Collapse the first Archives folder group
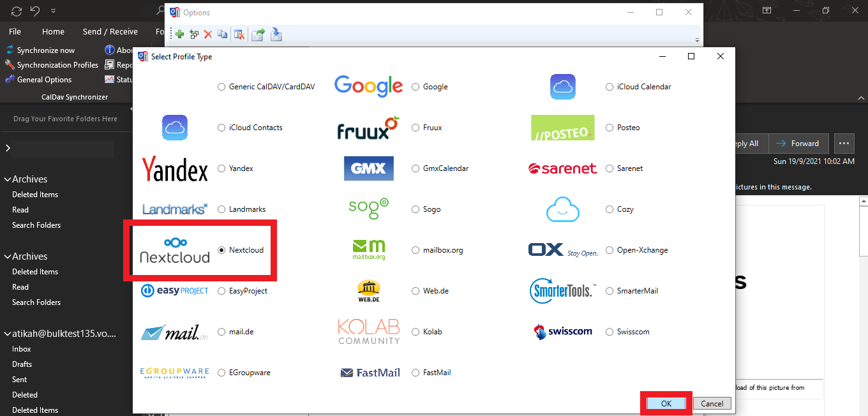Viewport: 868px width, 416px height. (x=8, y=179)
